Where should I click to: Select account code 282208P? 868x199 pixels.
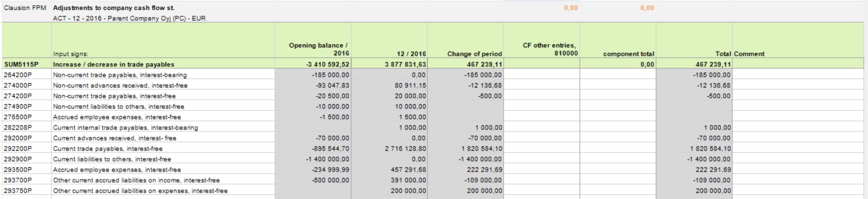18,127
